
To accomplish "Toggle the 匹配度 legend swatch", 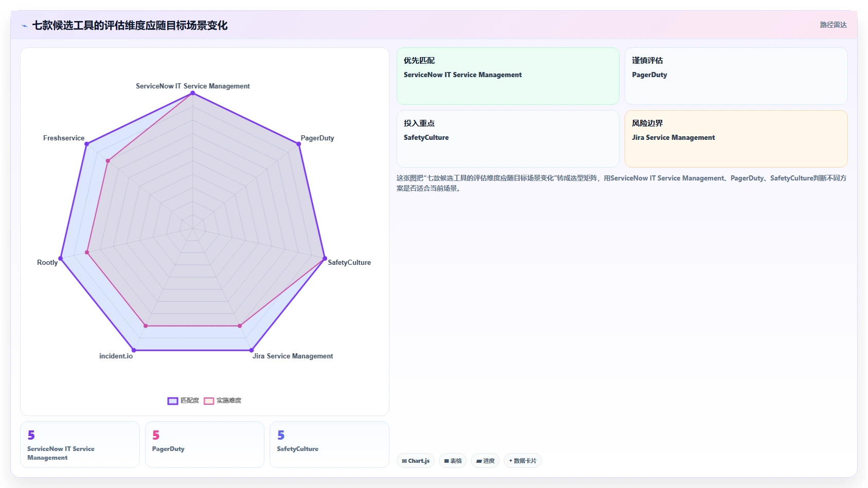I will (173, 401).
